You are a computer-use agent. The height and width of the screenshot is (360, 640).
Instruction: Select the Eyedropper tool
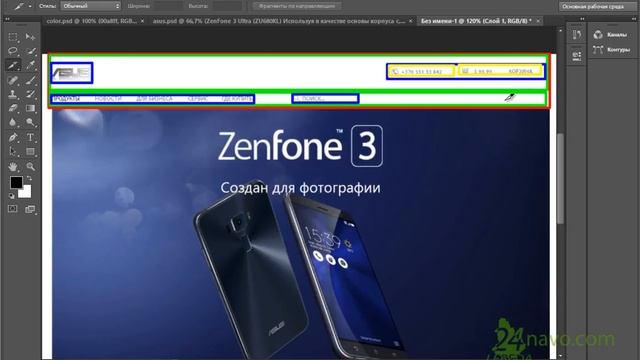[x=30, y=65]
